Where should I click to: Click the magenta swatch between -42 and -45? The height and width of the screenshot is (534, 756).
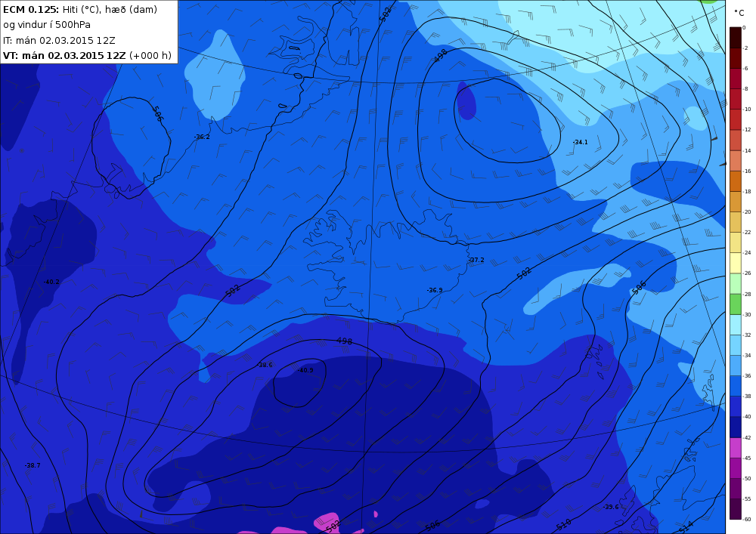(x=736, y=448)
